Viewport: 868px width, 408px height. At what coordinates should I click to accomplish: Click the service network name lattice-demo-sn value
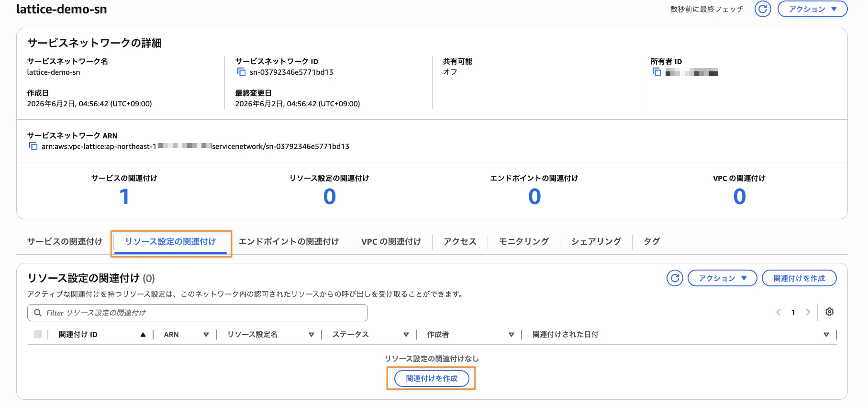(54, 72)
